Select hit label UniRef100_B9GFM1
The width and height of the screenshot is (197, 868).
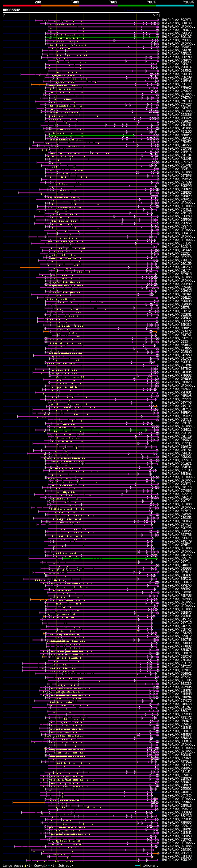[177, 50]
